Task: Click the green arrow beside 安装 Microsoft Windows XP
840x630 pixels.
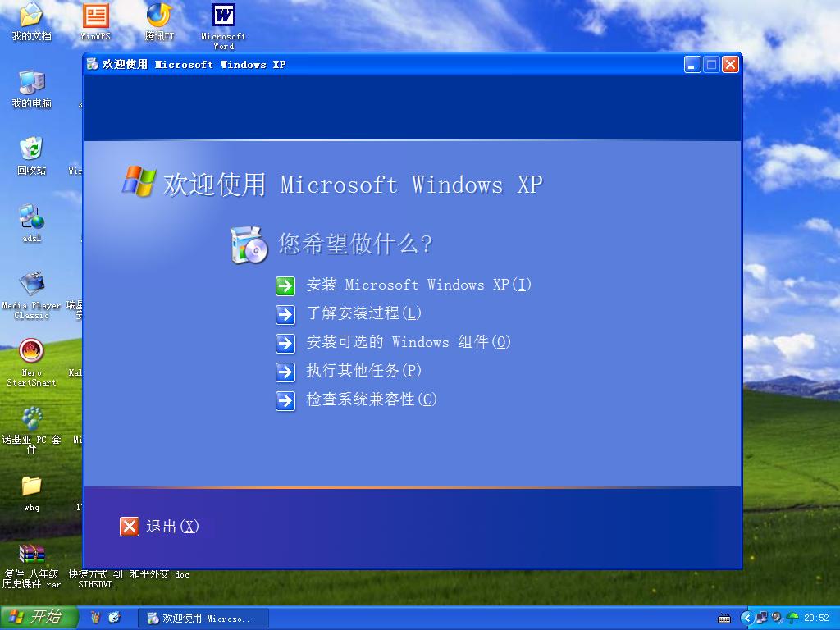Action: pos(285,286)
